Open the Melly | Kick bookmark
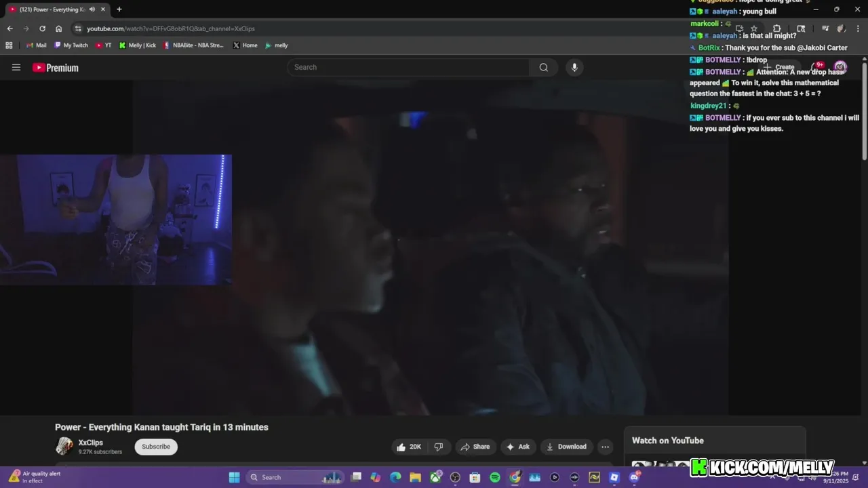Image resolution: width=868 pixels, height=488 pixels. click(138, 45)
